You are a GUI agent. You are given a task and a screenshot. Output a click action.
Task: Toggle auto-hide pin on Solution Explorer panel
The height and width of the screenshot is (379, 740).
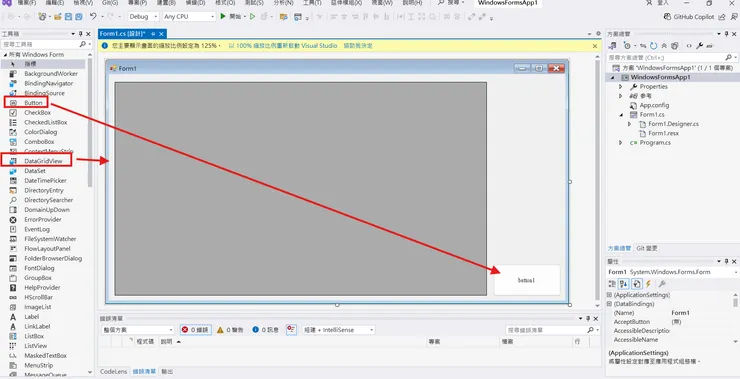727,34
